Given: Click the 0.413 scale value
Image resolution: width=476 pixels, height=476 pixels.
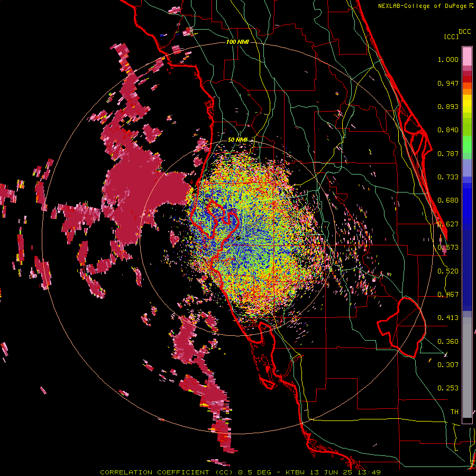Looking at the screenshot, I should tap(448, 318).
